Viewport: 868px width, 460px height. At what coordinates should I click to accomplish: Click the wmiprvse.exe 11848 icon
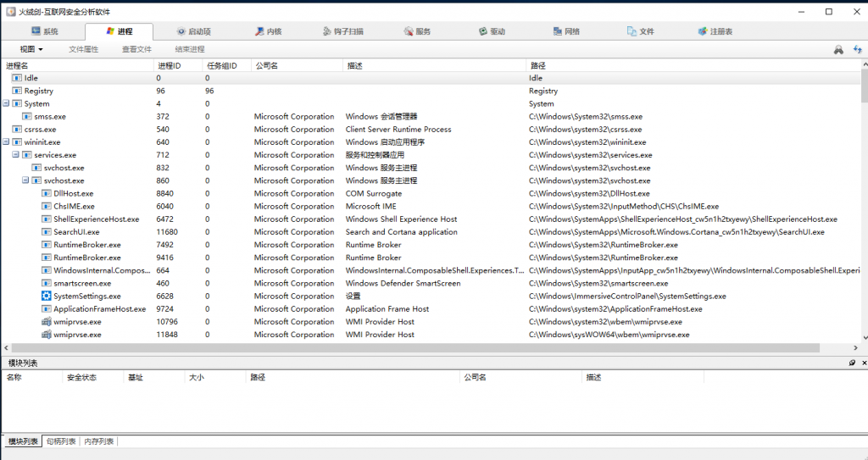(x=47, y=335)
